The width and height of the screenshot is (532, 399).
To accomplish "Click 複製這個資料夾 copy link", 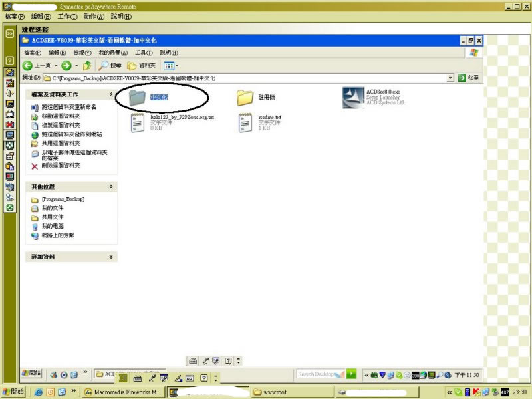I will coord(61,125).
